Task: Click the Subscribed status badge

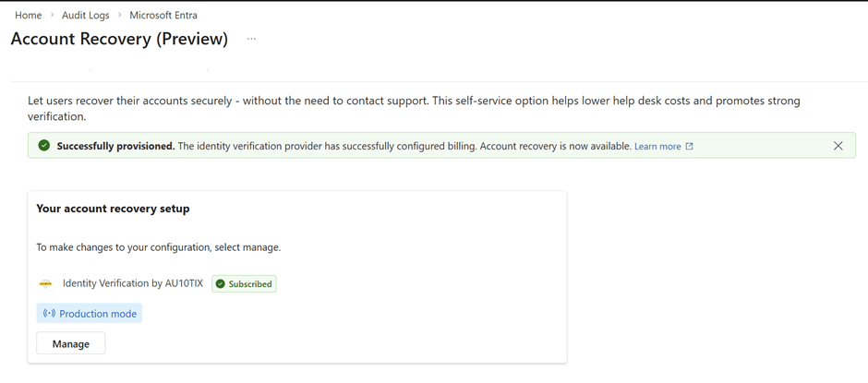Action: 244,284
